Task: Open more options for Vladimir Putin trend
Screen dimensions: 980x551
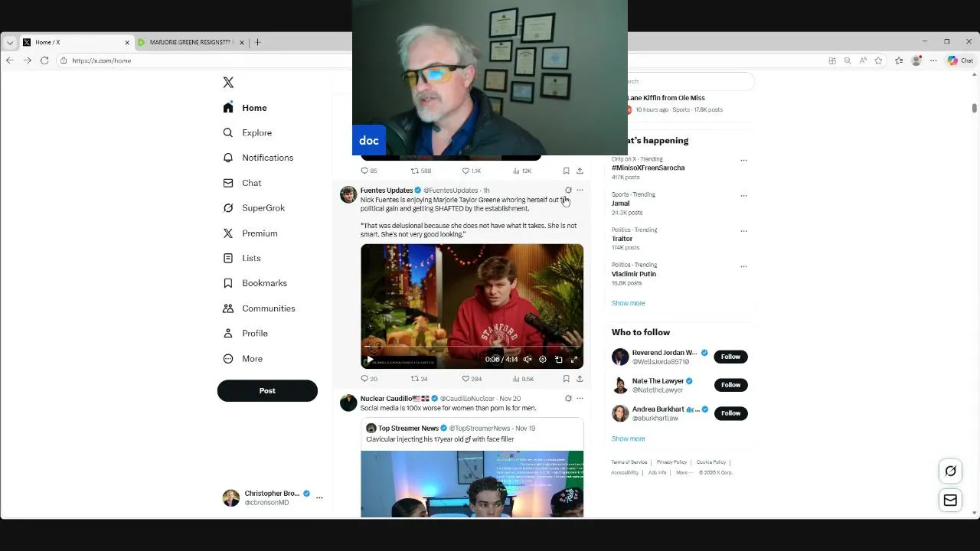Action: (x=743, y=266)
